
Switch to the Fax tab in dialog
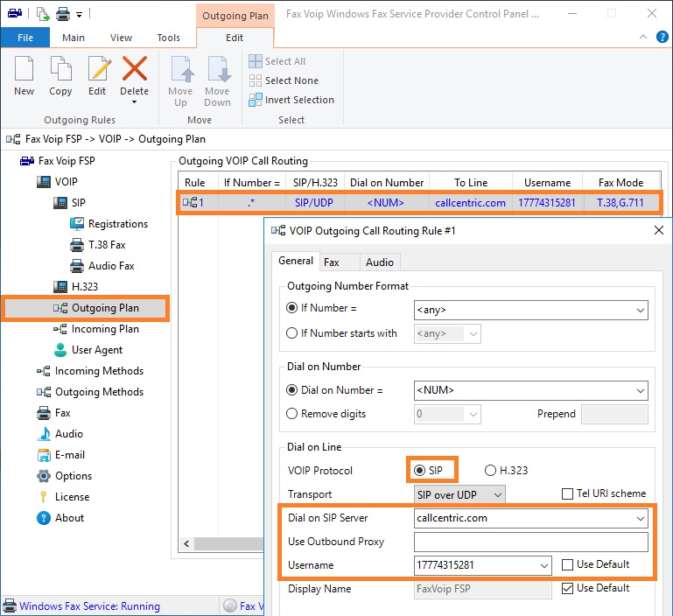point(339,262)
